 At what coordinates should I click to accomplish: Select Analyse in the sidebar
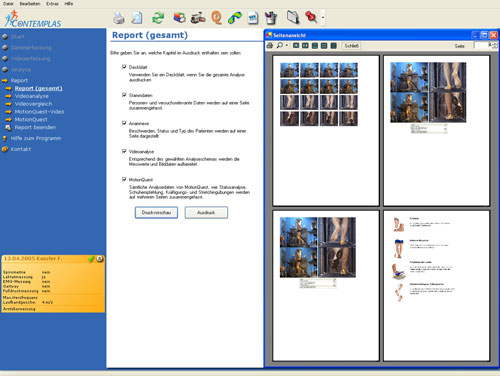point(21,70)
